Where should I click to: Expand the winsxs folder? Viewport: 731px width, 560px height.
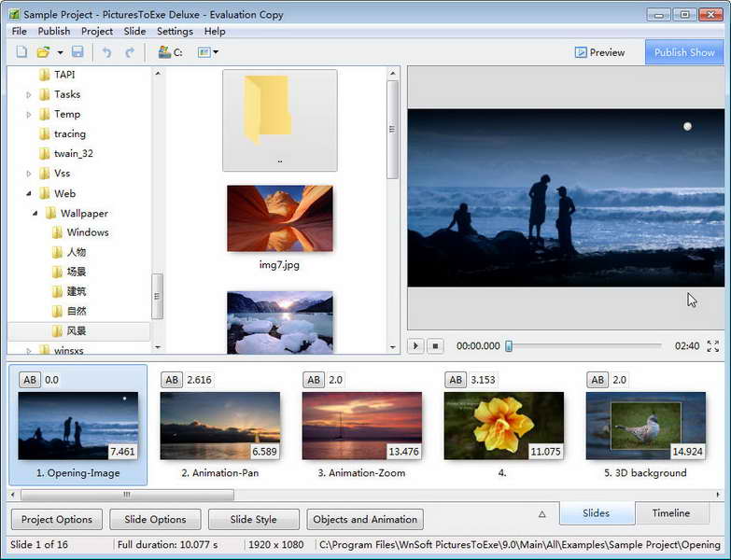(28, 350)
